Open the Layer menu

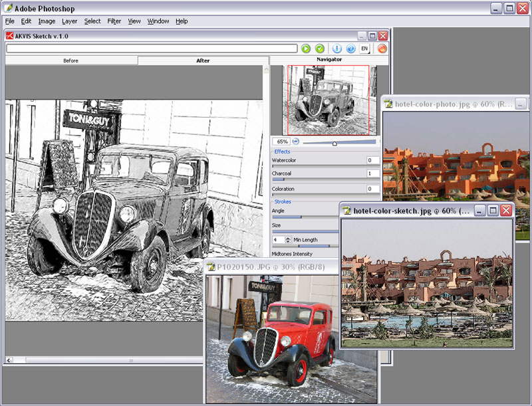(x=70, y=21)
